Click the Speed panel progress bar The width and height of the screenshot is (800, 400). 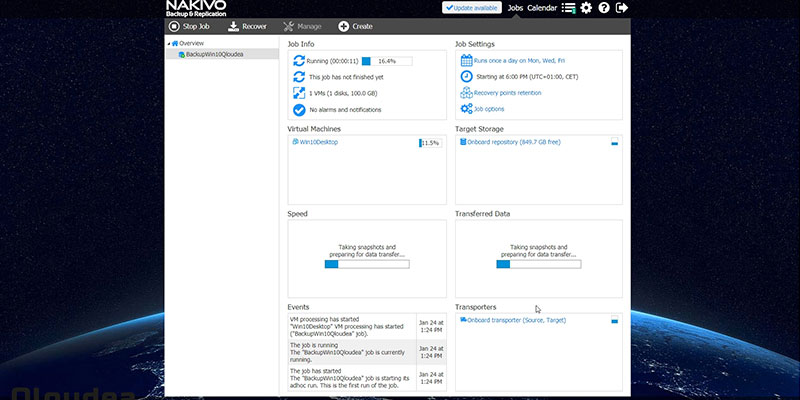tap(367, 264)
